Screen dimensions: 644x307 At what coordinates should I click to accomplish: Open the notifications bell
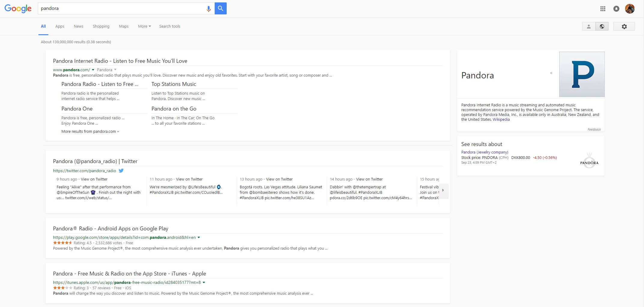tap(616, 9)
